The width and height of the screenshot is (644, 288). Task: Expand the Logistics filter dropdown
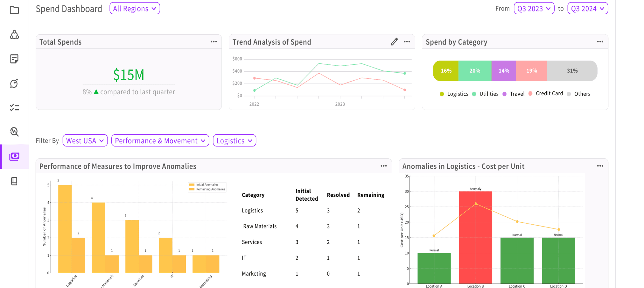[x=234, y=140]
